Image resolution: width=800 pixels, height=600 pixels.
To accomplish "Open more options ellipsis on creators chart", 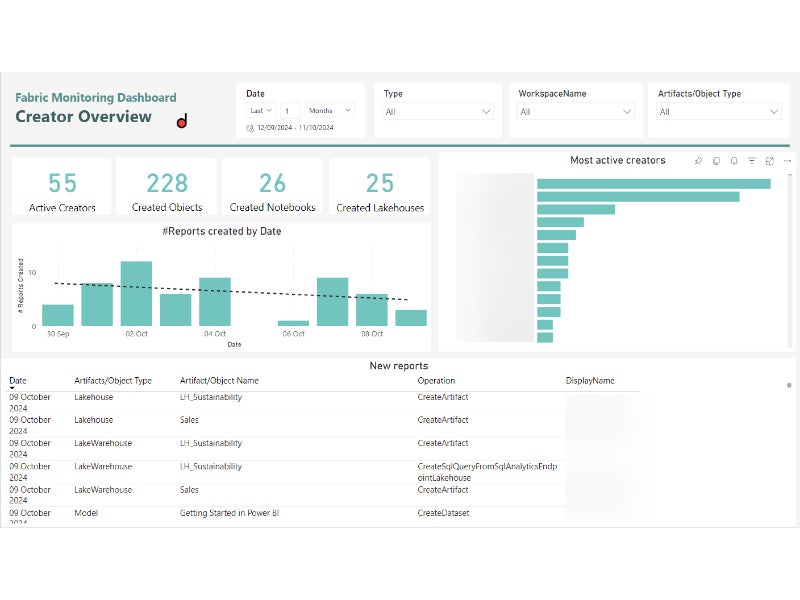I will pos(786,160).
